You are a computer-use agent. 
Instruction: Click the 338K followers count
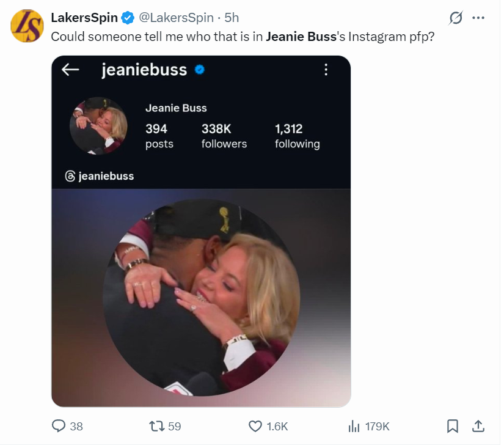[x=224, y=136]
